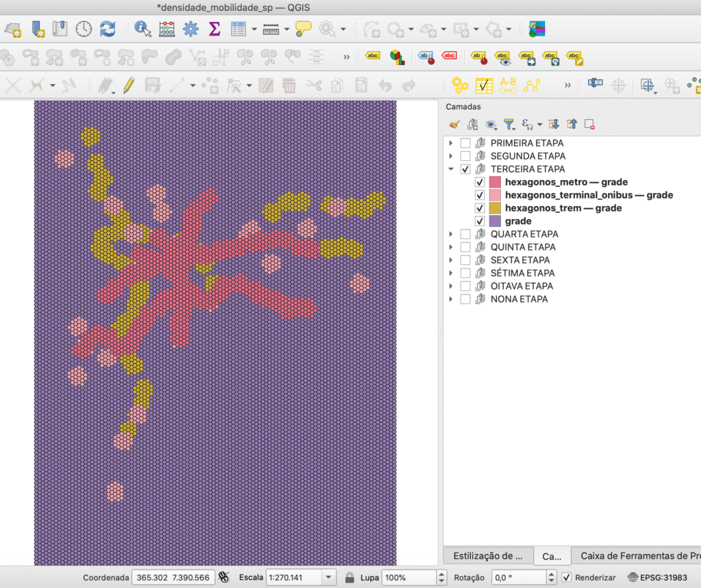Image resolution: width=701 pixels, height=588 pixels.
Task: Click Expand All icon in Camadas toolbar
Action: pos(554,125)
